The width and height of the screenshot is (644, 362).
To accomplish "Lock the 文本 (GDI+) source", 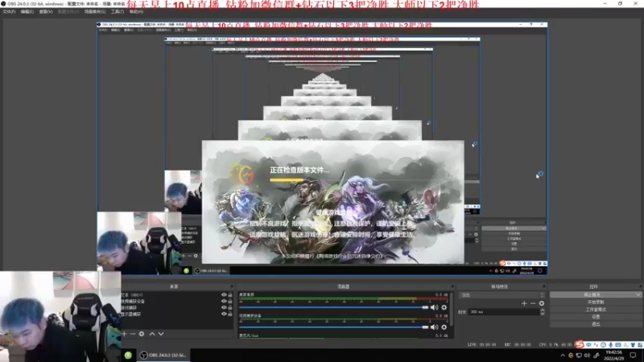I will (230, 295).
